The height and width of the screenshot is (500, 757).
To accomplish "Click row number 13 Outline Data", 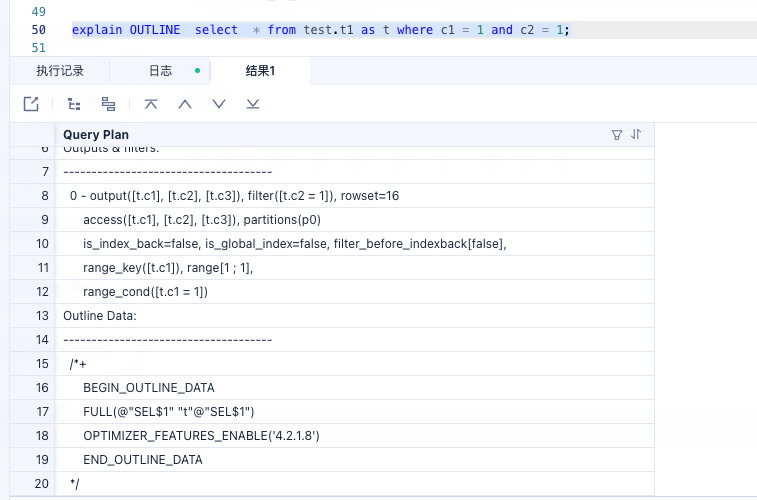I will (41, 316).
